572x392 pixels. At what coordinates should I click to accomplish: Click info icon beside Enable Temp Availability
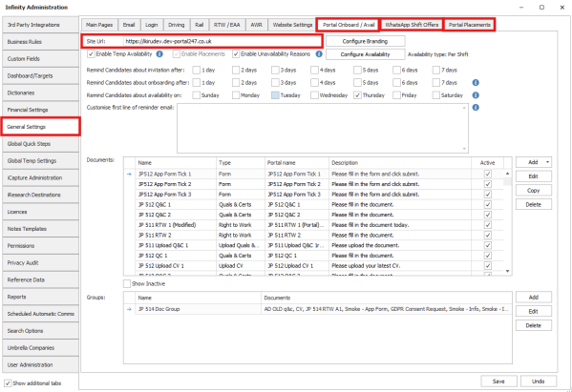tap(159, 54)
